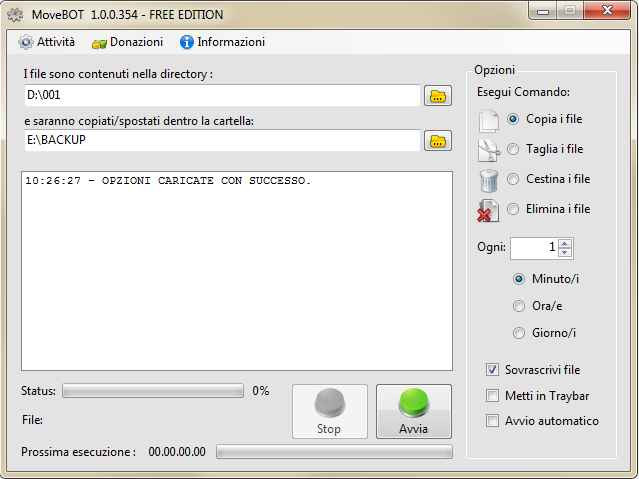Open the Informazioni menu
The width and height of the screenshot is (639, 479).
coord(223,42)
